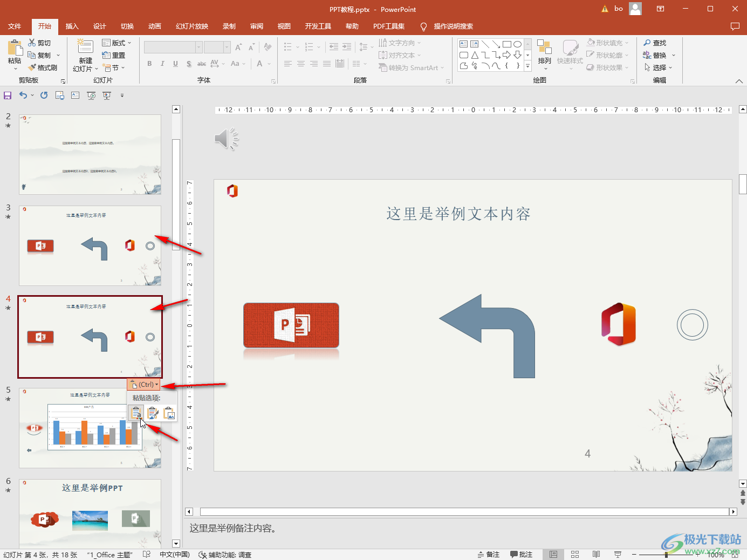This screenshot has width=747, height=560.
Task: Select the Office logo image on slide
Action: (619, 324)
